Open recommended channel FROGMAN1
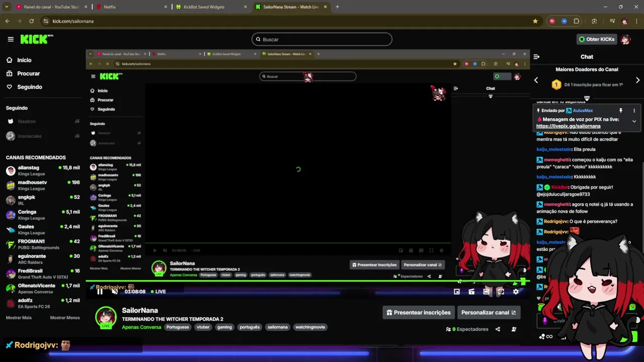644x362 pixels. click(x=43, y=244)
